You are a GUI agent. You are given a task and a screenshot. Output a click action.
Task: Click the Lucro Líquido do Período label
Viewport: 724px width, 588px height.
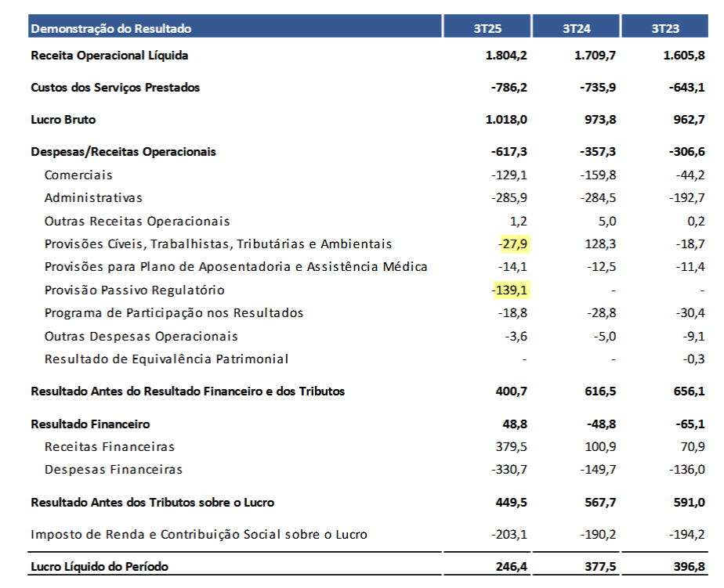point(100,567)
